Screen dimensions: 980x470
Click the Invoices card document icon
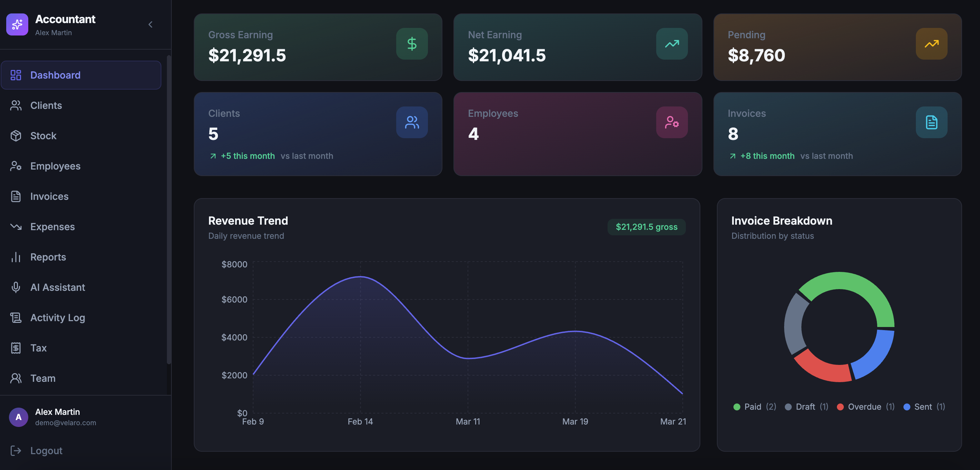pos(931,122)
